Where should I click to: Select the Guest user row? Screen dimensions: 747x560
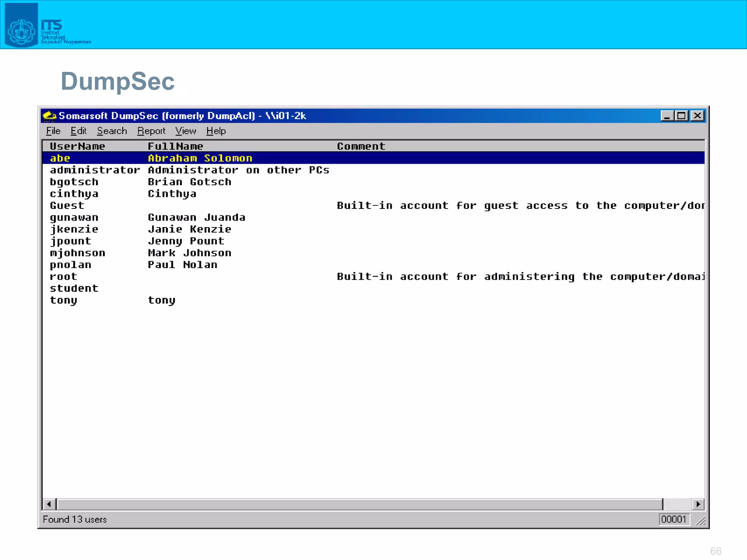coord(373,206)
